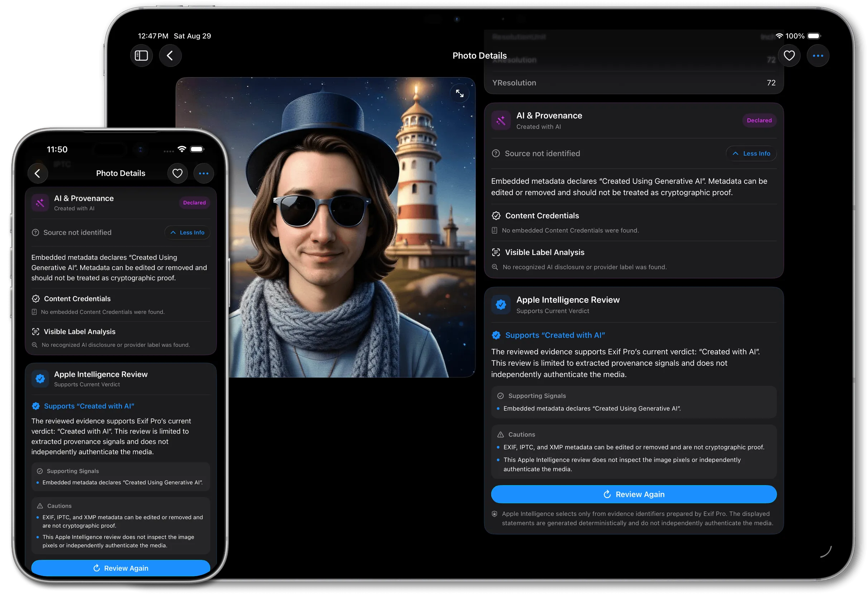Click the Declared badge on the iPad
Image resolution: width=868 pixels, height=594 pixels.
759,120
